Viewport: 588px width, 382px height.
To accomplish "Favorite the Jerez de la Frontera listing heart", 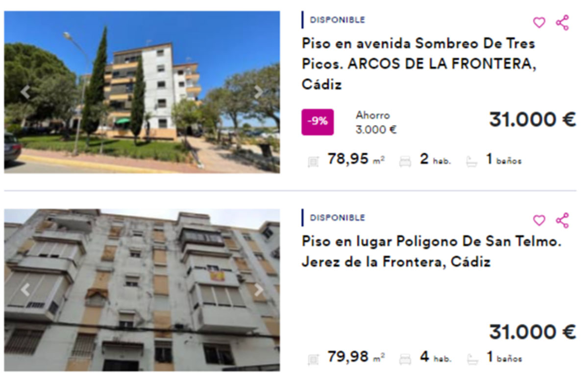I will coord(539,221).
